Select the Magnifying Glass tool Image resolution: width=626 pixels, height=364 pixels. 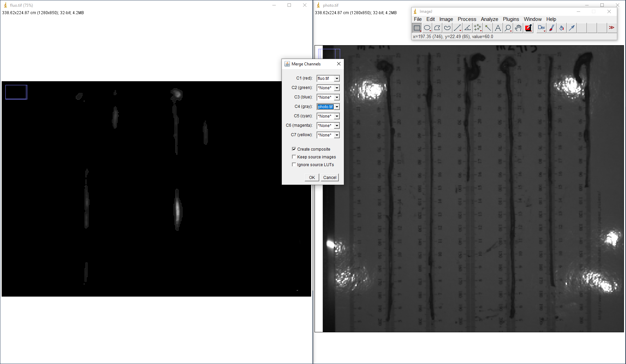(x=508, y=28)
